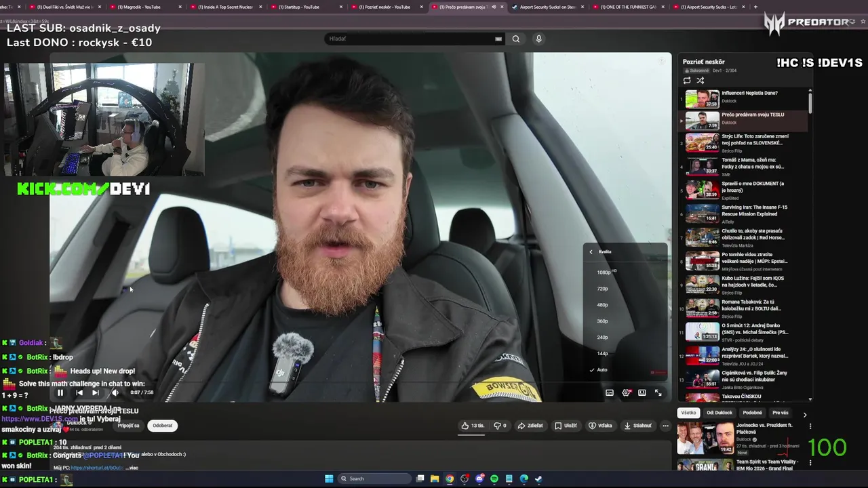The width and height of the screenshot is (868, 488).
Task: Open Steam from the taskbar
Action: 538,479
